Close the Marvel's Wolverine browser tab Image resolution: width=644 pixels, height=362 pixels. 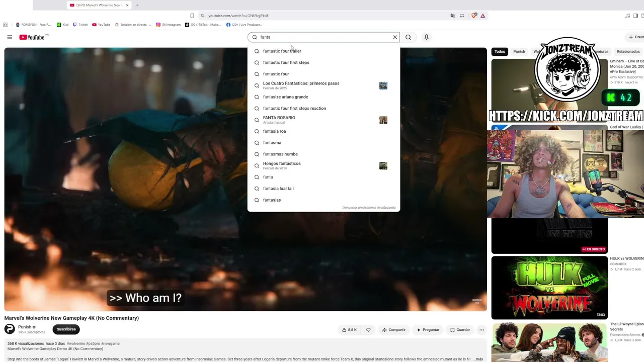(x=127, y=5)
